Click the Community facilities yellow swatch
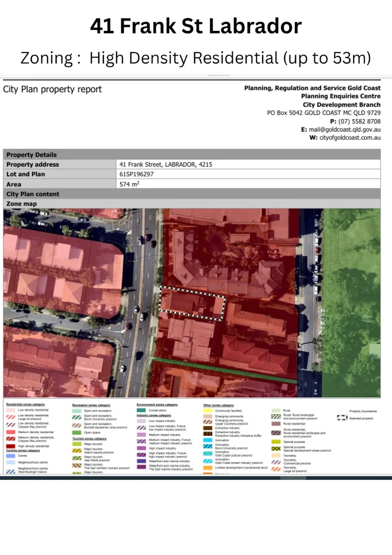The image size is (392, 555). [208, 411]
